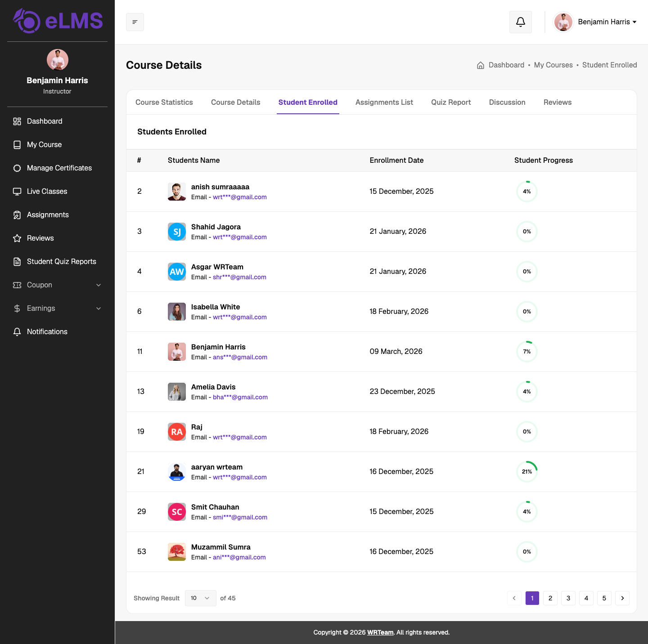Toggle the sidebar hamburger menu button

(135, 22)
